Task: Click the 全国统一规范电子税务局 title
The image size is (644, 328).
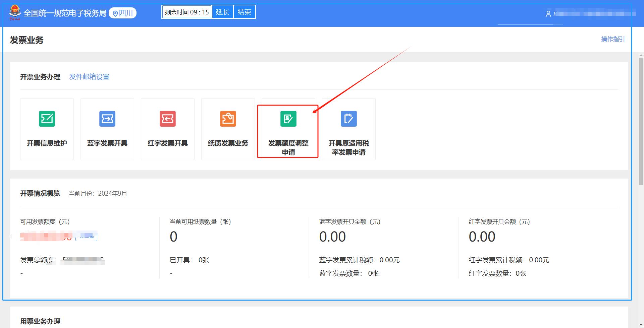Action: tap(65, 13)
